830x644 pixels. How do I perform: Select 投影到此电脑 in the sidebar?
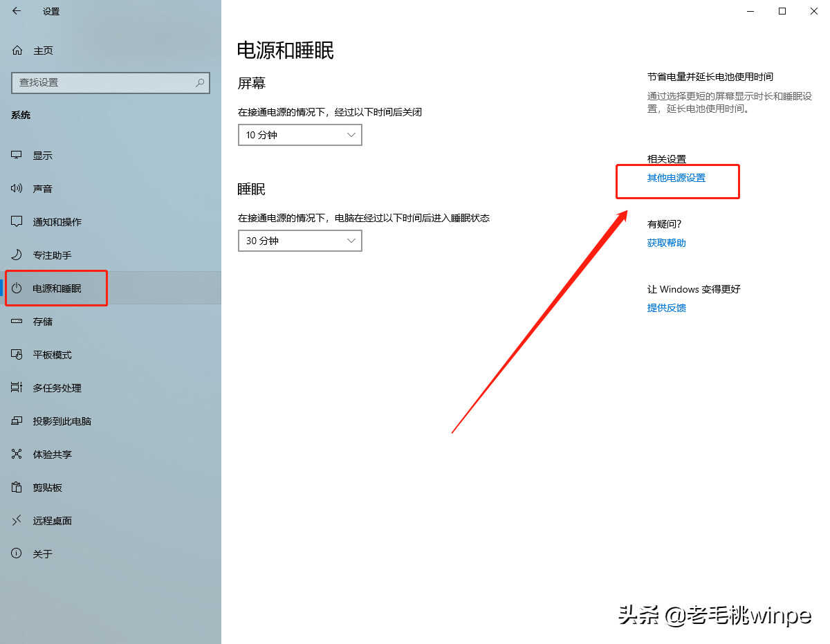(x=111, y=421)
